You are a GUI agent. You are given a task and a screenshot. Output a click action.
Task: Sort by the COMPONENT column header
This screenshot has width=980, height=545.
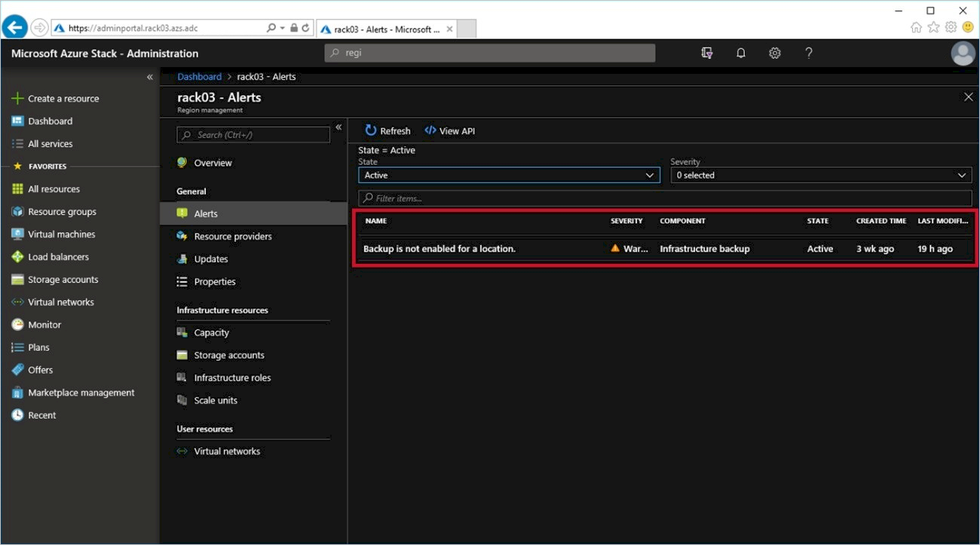click(683, 221)
